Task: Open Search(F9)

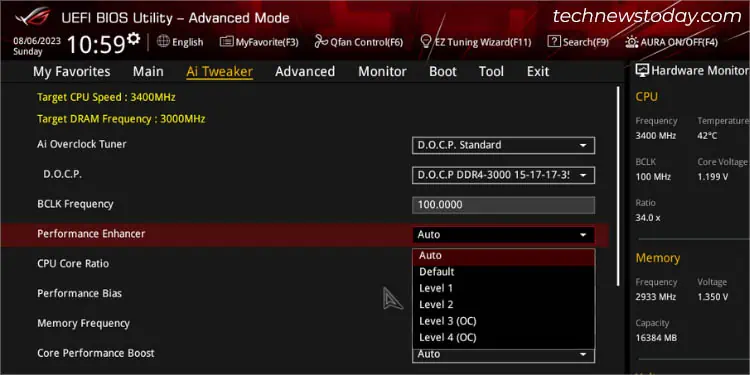Action: pos(578,42)
